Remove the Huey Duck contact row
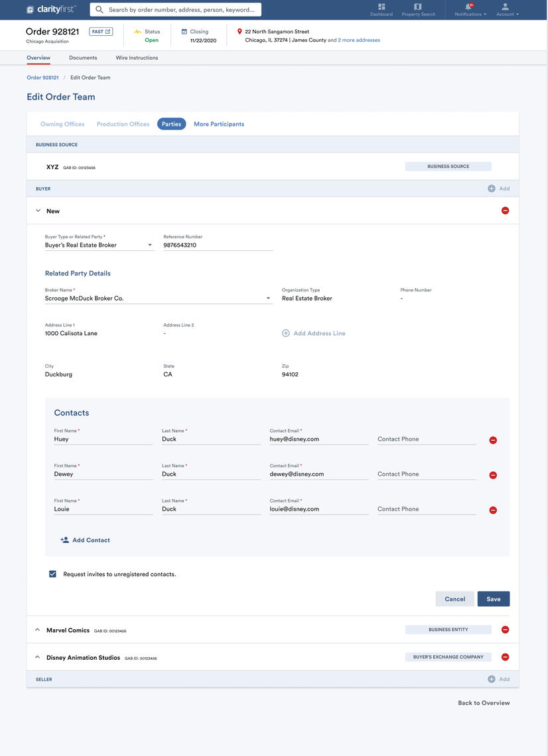 coord(493,440)
